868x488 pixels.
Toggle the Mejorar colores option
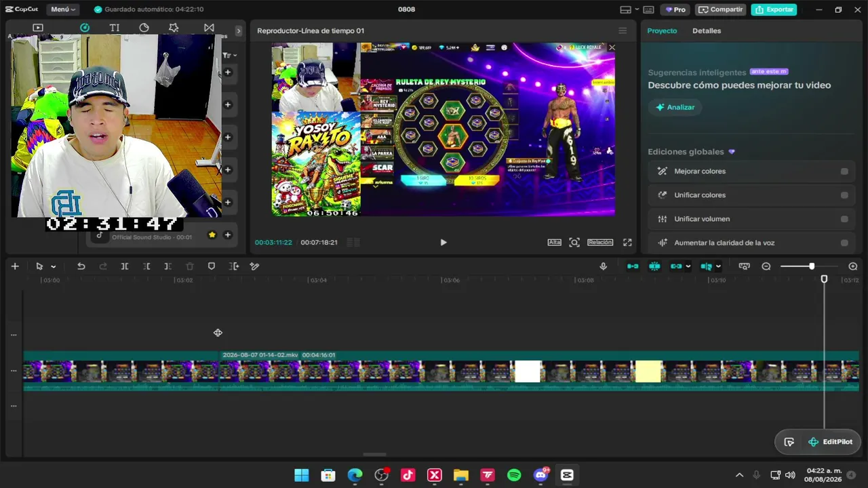pyautogui.click(x=844, y=171)
